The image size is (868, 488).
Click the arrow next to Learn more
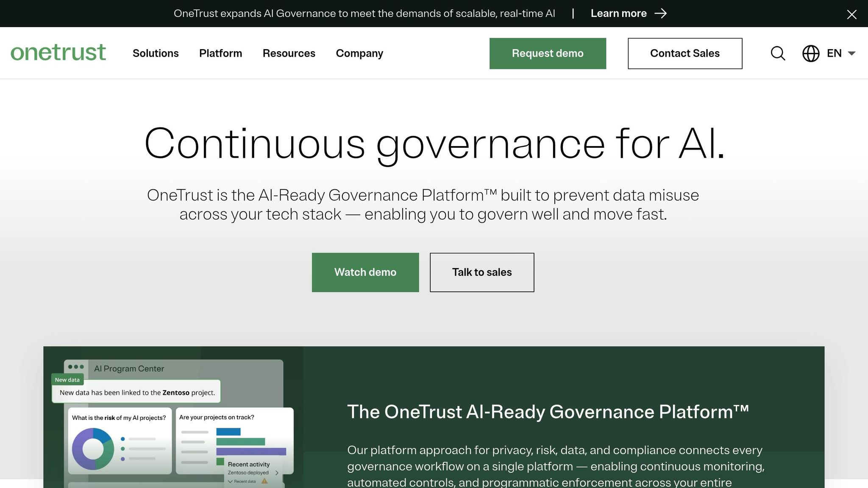(x=660, y=14)
